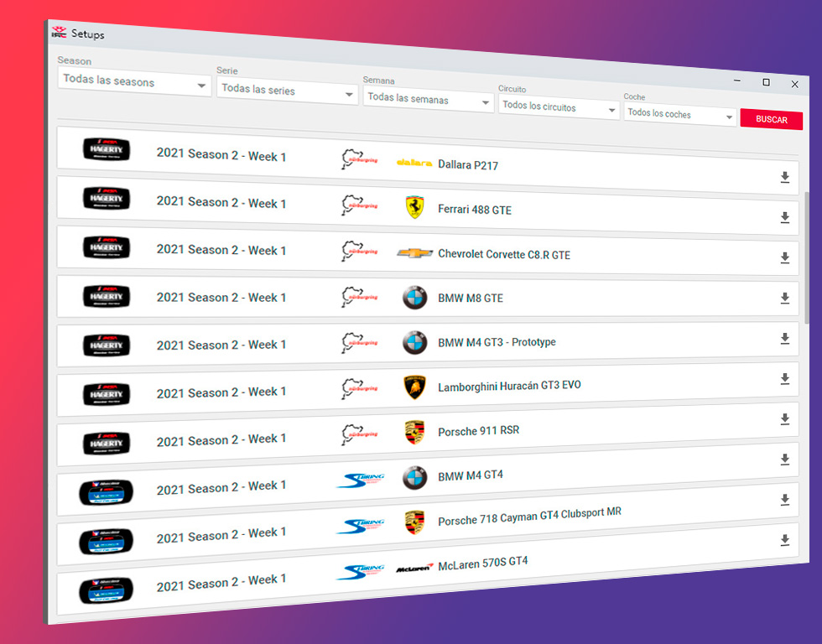Screen dimensions: 822x644
Task: Download the Lamborghini Huracán GT3 EVO setup
Action: 785,379
